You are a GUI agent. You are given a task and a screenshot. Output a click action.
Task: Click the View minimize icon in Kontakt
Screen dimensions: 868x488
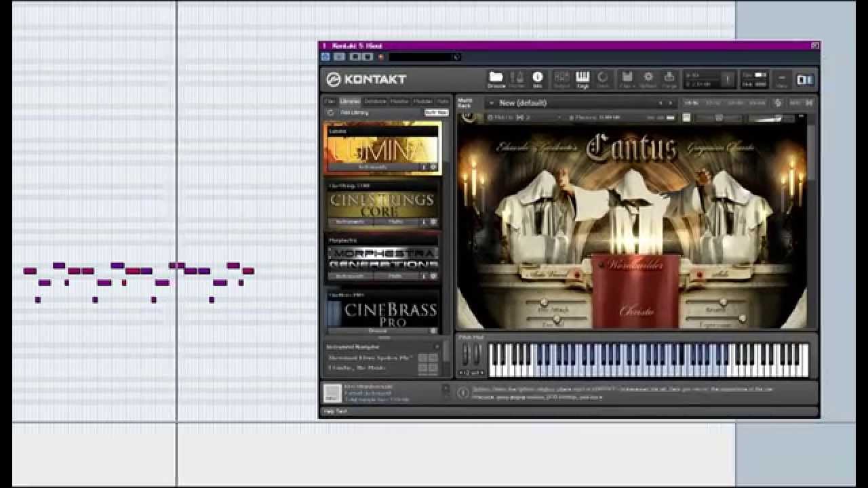tap(781, 79)
